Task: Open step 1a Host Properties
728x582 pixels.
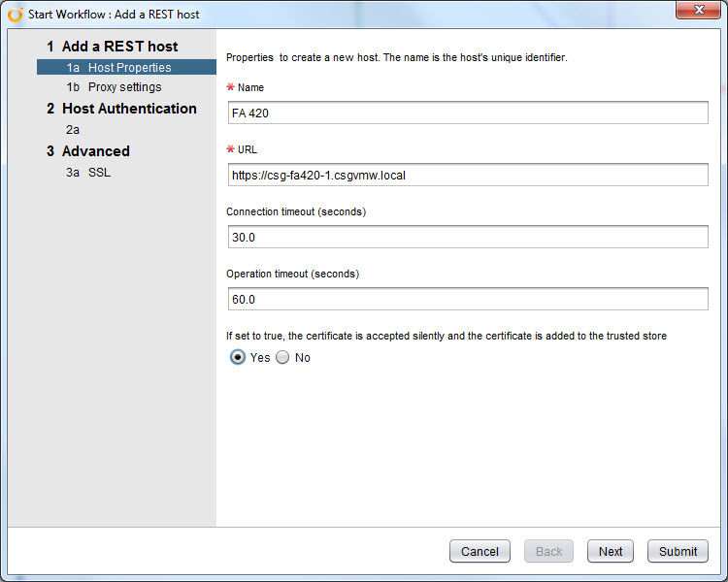Action: point(126,67)
